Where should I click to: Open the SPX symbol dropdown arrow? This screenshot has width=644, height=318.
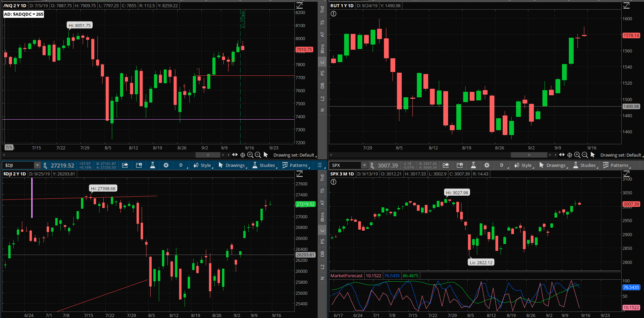(364, 166)
